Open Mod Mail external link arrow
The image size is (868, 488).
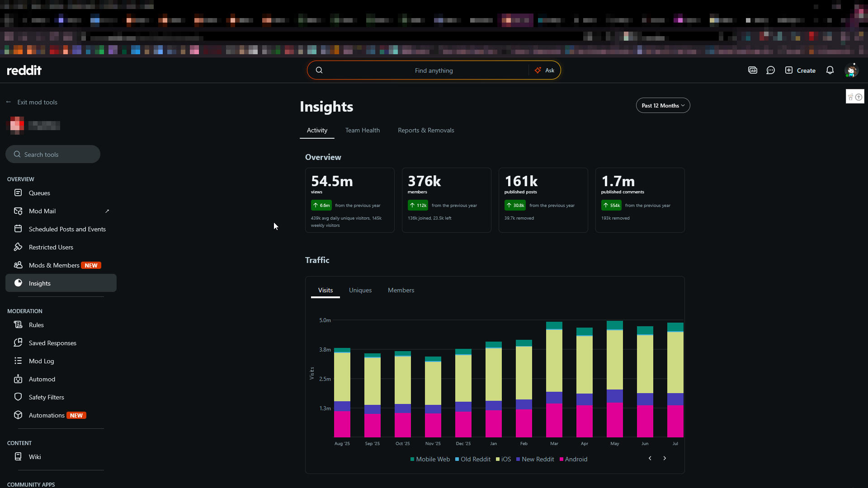click(x=107, y=211)
